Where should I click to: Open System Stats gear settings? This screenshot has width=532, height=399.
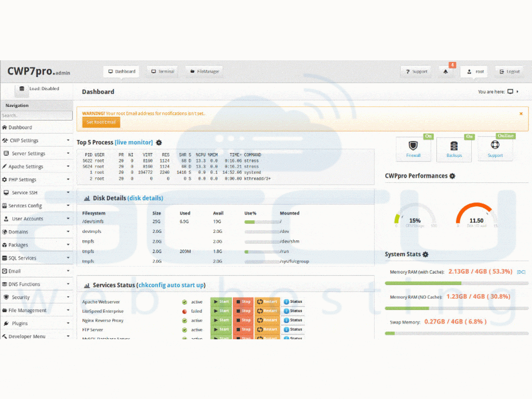click(x=425, y=254)
